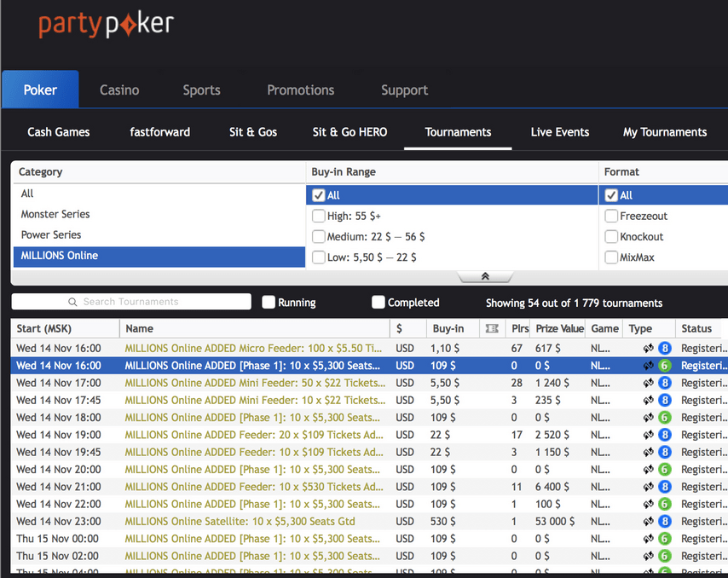
Task: Select the Monster Series category
Action: tap(159, 215)
